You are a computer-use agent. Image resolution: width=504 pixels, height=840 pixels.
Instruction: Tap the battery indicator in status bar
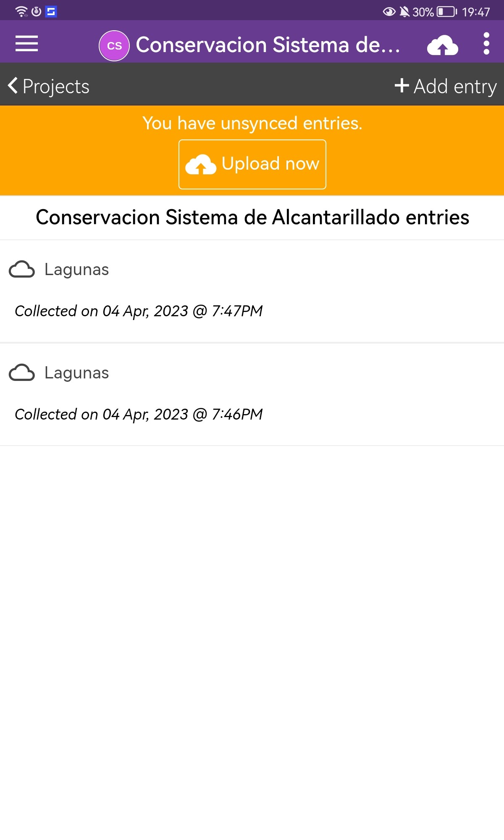pos(446,12)
